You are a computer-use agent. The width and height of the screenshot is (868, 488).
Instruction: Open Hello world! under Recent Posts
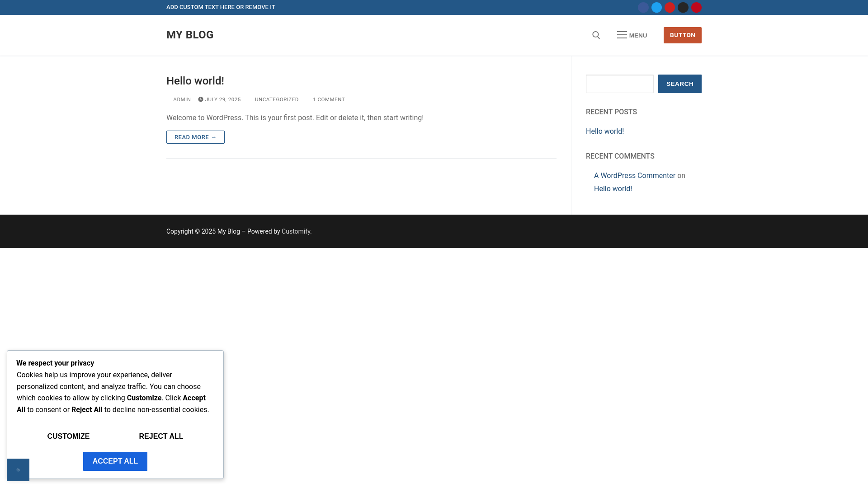605,131
